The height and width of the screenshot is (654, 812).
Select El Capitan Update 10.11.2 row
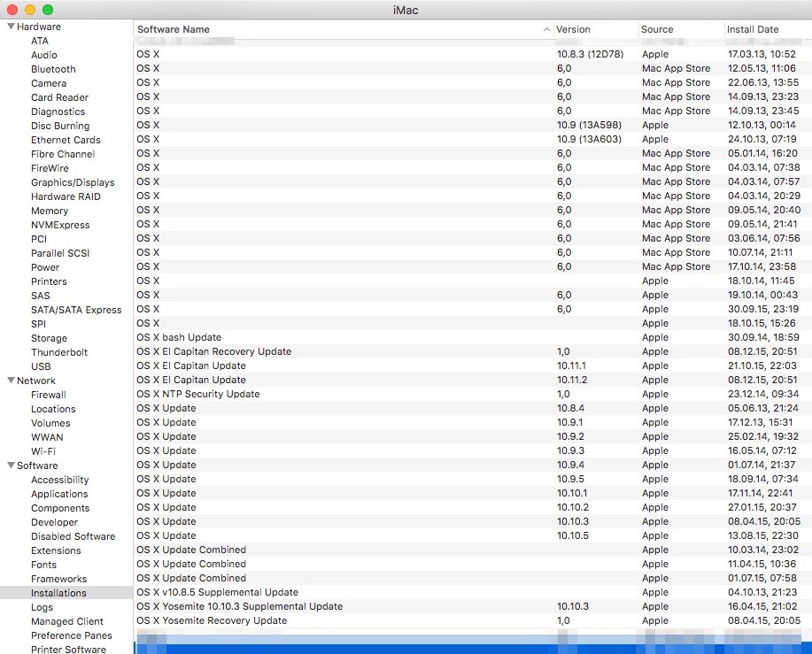[472, 380]
